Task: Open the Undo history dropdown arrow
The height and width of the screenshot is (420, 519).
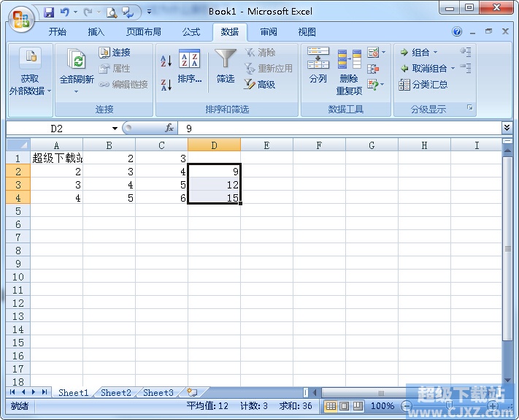Action: click(75, 12)
